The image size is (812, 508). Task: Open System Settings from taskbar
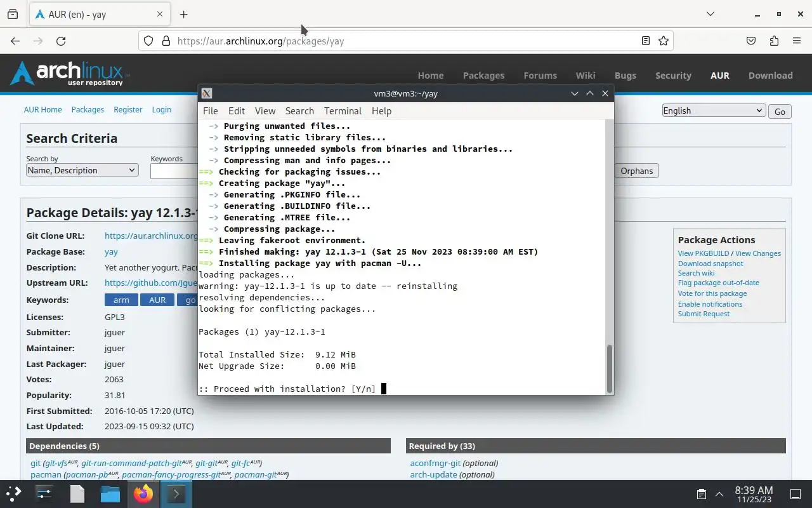pyautogui.click(x=44, y=493)
